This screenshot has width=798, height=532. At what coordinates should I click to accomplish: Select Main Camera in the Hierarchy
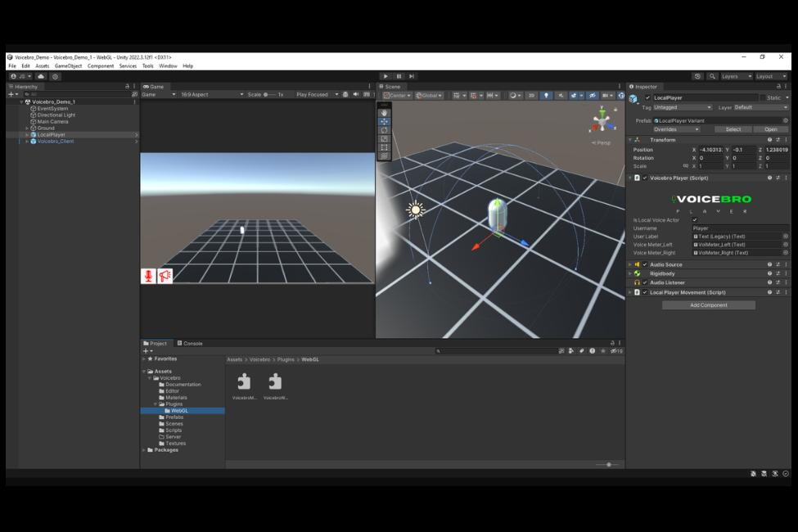pyautogui.click(x=52, y=122)
